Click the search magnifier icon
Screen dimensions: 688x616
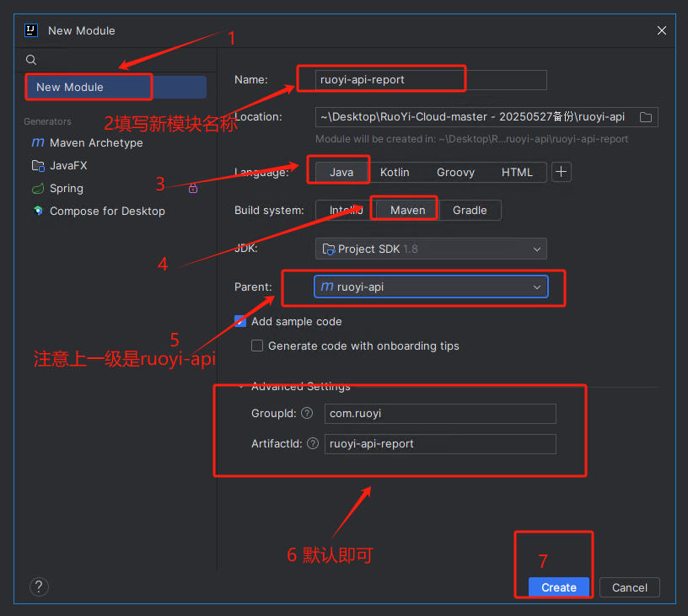(x=30, y=60)
